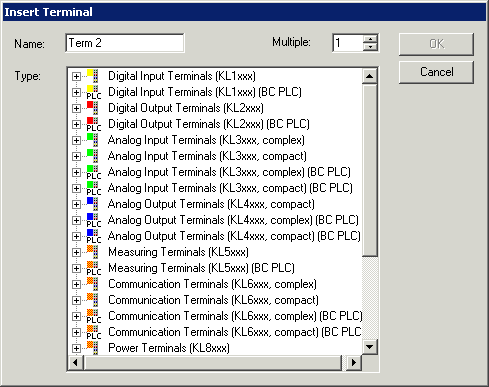The image size is (489, 387).
Task: Expand Analog Output (KL4xxx, complex) (BC PLC) node
Action: click(76, 220)
